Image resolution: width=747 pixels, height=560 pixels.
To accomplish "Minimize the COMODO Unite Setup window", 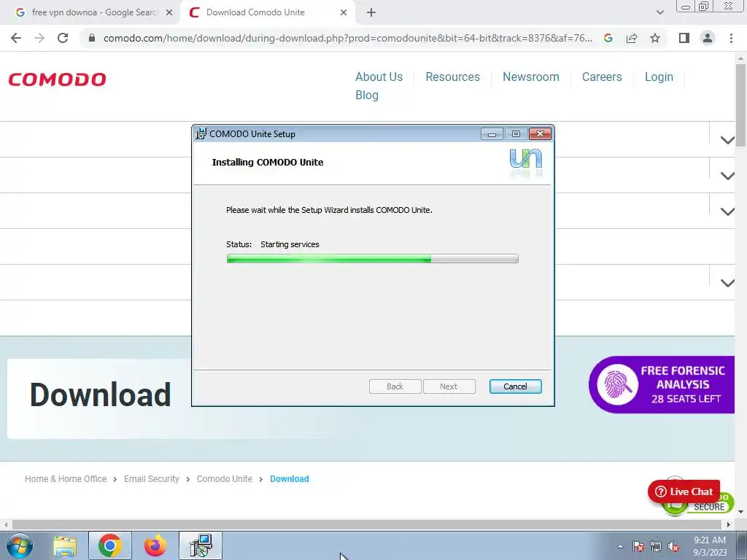I will point(492,134).
